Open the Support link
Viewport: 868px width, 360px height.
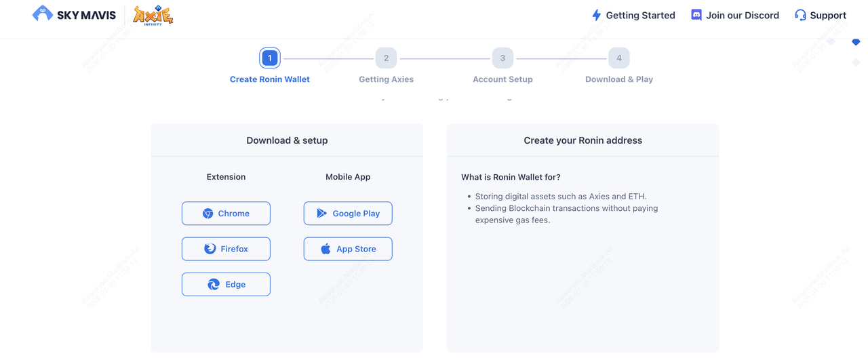coord(828,15)
